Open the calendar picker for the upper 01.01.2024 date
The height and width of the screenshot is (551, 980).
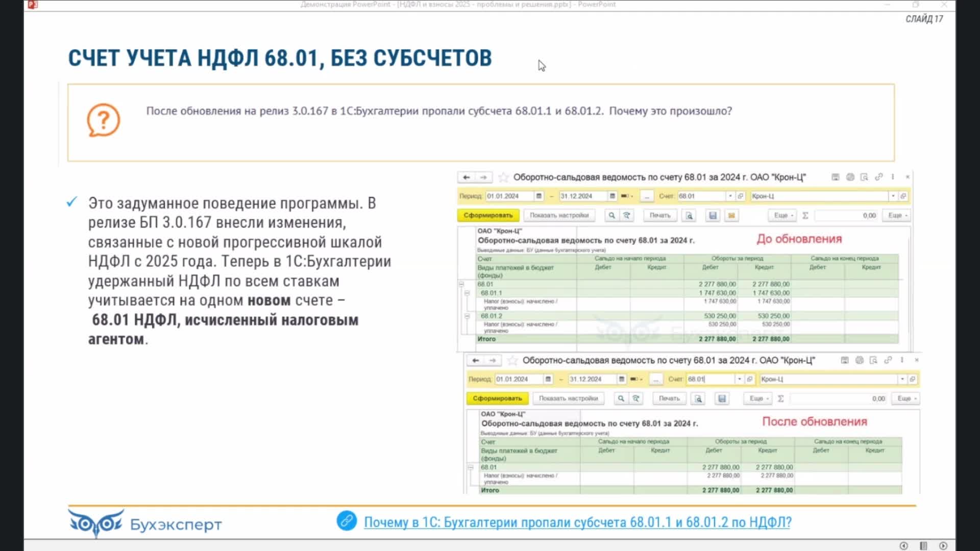pyautogui.click(x=538, y=196)
